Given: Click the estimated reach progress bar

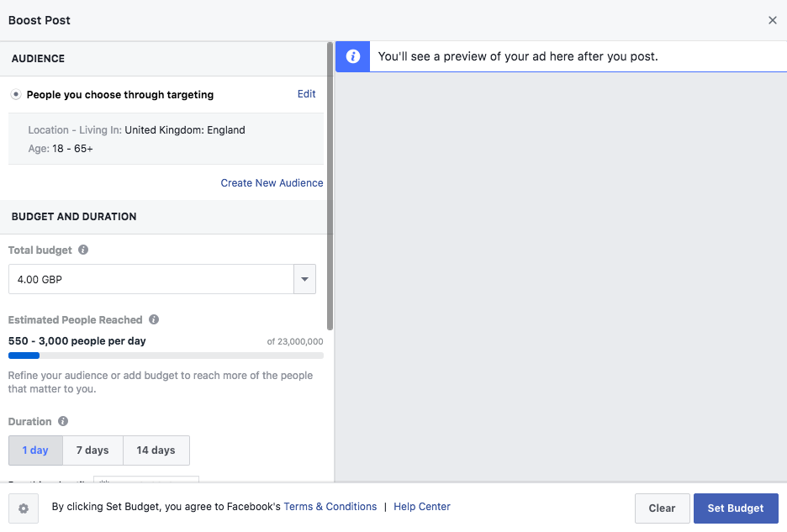Looking at the screenshot, I should pos(166,356).
